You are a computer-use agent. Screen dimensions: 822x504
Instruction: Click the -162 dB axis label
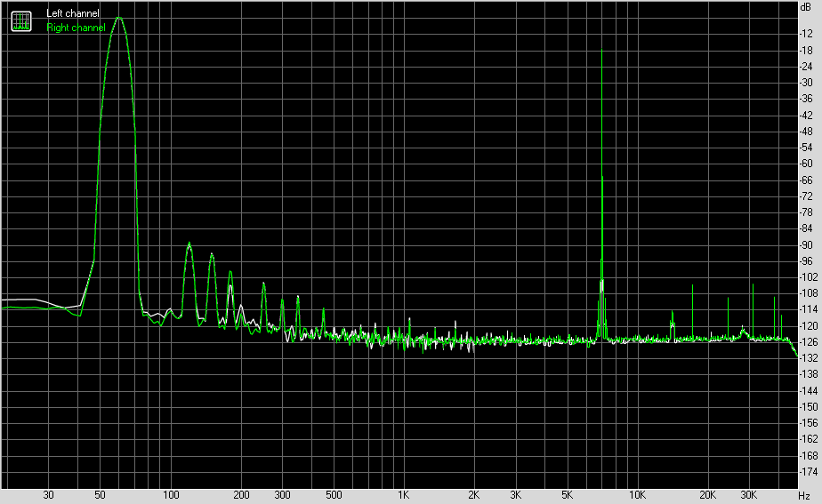[x=809, y=439]
